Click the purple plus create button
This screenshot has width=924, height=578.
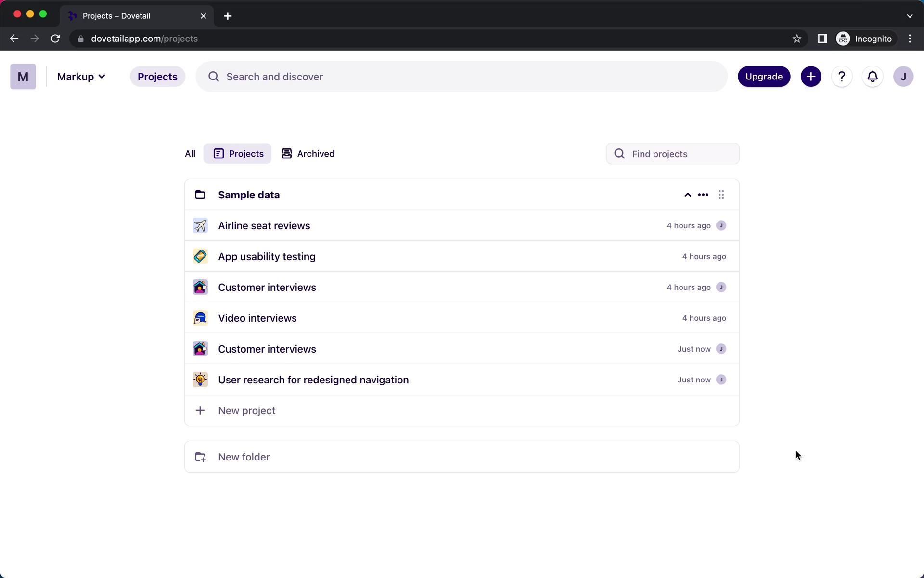pyautogui.click(x=810, y=77)
